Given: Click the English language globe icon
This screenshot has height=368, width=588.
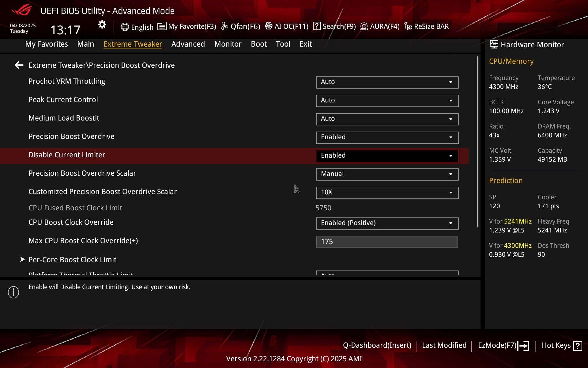Looking at the screenshot, I should tap(125, 27).
